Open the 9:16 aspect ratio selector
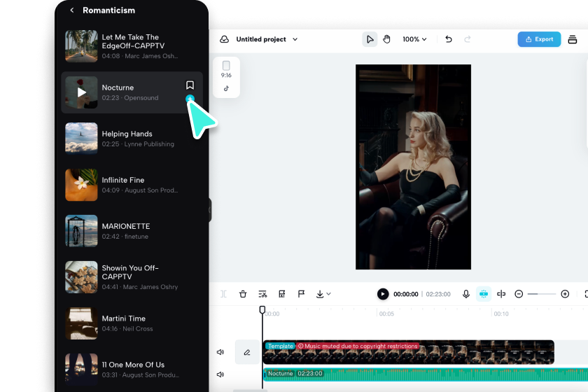Screen dimensions: 588x392 (226, 70)
